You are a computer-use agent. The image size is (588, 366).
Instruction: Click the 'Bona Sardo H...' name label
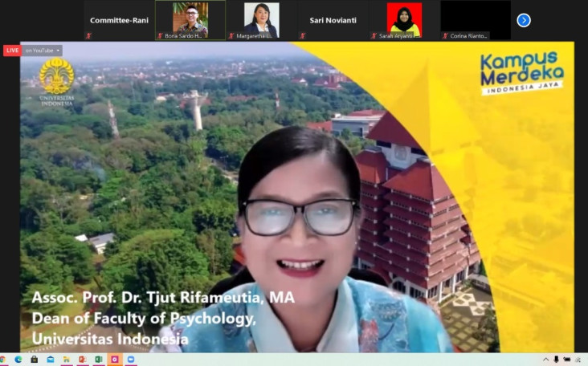183,36
